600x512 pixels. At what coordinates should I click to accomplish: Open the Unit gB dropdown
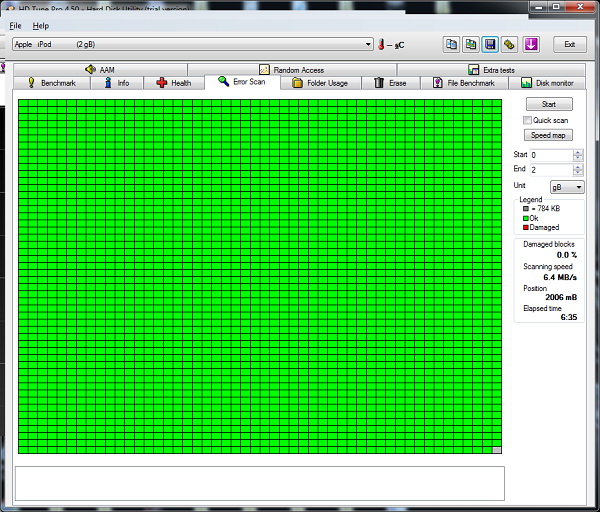click(x=567, y=187)
